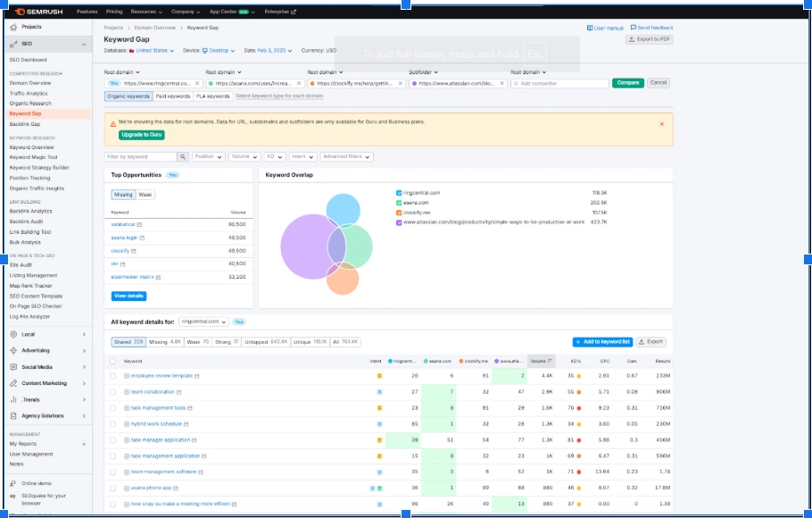This screenshot has height=518, width=812.
Task: Click the .Trends bar chart icon
Action: [13, 400]
